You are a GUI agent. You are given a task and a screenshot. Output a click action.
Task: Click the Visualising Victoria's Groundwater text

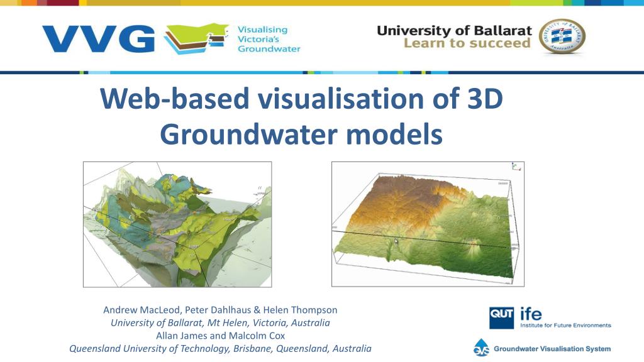pyautogui.click(x=269, y=39)
